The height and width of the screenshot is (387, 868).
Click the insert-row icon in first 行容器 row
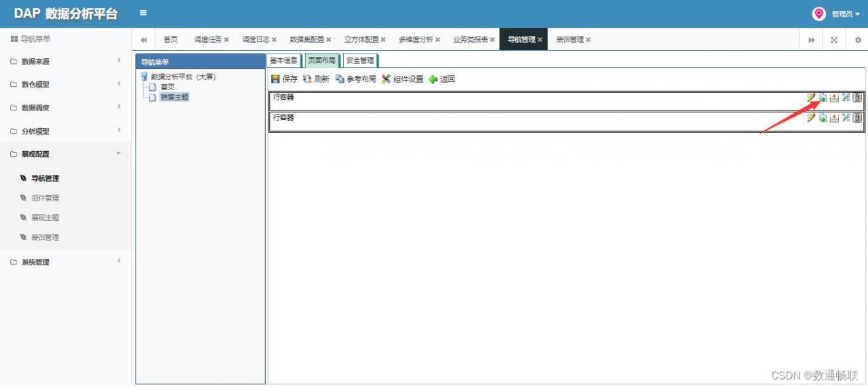pos(834,98)
